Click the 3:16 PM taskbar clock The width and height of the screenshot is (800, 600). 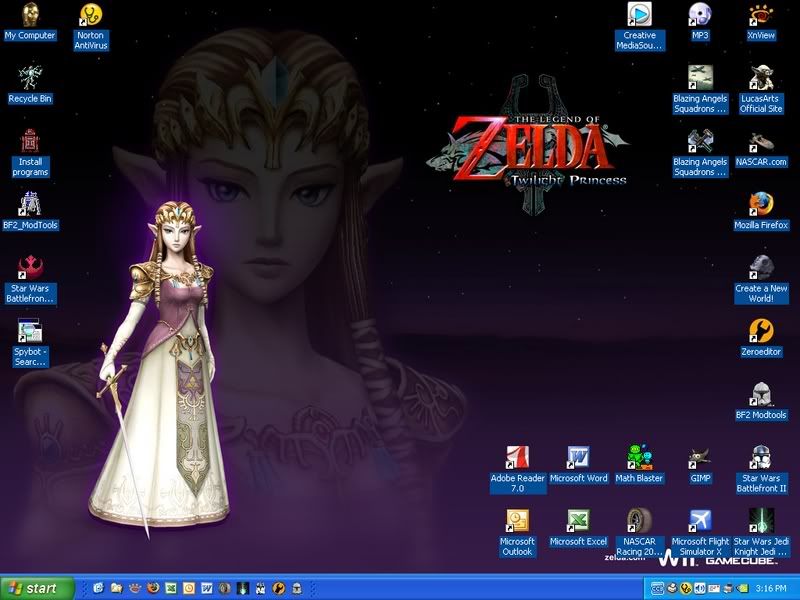(x=771, y=589)
